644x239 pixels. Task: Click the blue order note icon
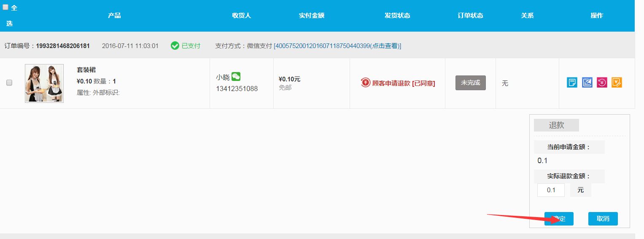(572, 83)
